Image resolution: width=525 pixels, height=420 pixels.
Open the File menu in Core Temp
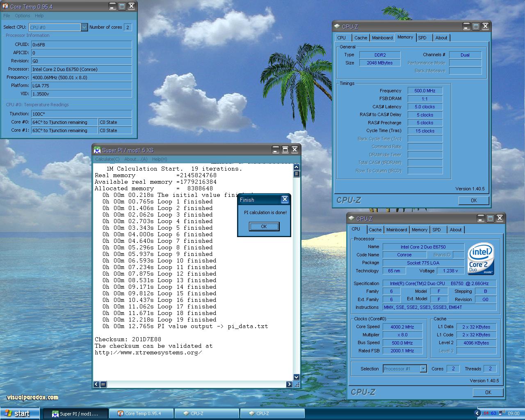click(x=7, y=16)
